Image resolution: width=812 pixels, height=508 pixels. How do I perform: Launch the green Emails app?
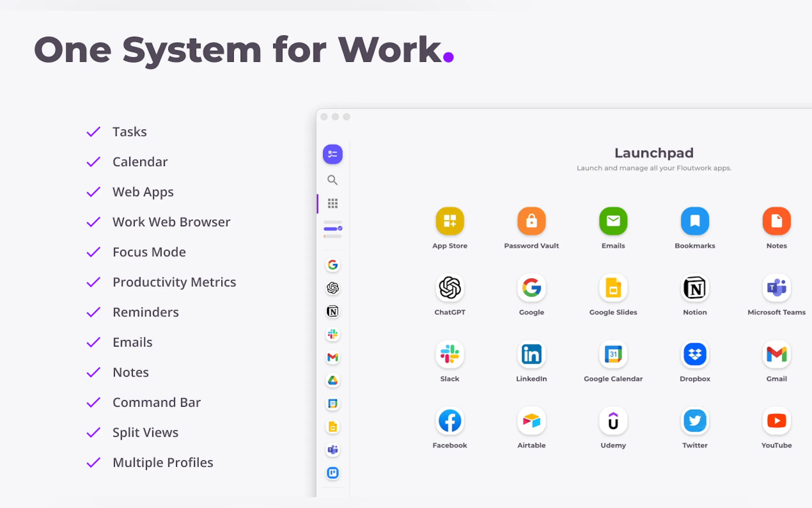[613, 221]
